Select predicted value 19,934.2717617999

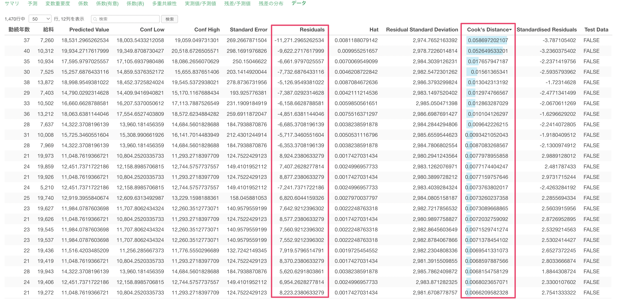point(85,51)
